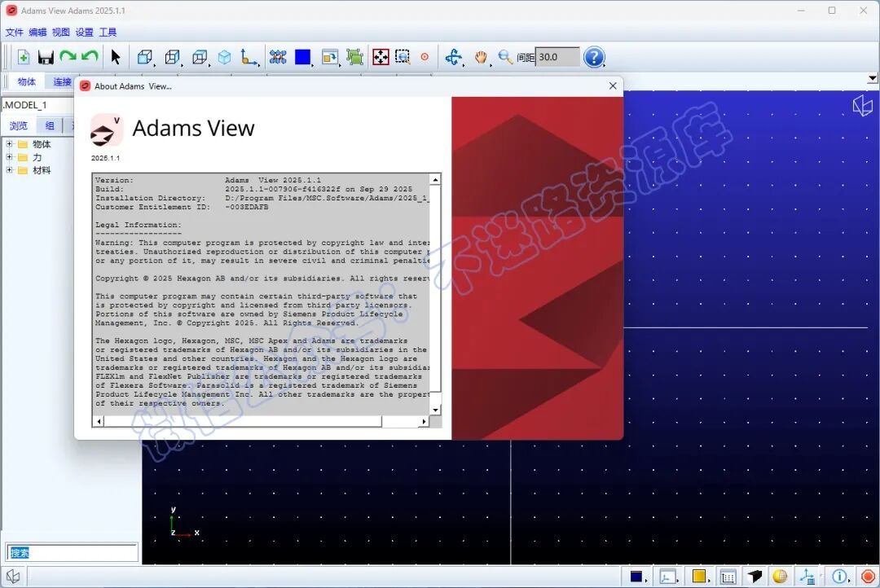Click the green redo arrow icon
The height and width of the screenshot is (588, 880).
(x=68, y=56)
